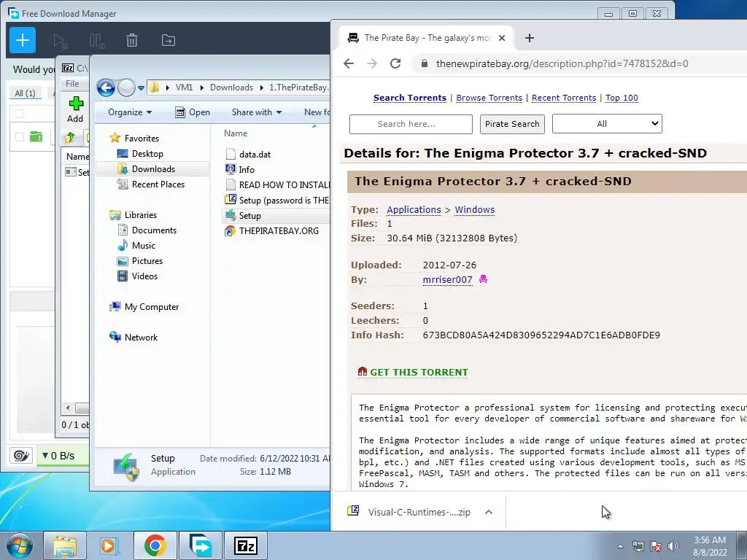747x560 pixels.
Task: Show hidden system tray icons
Action: [x=620, y=546]
